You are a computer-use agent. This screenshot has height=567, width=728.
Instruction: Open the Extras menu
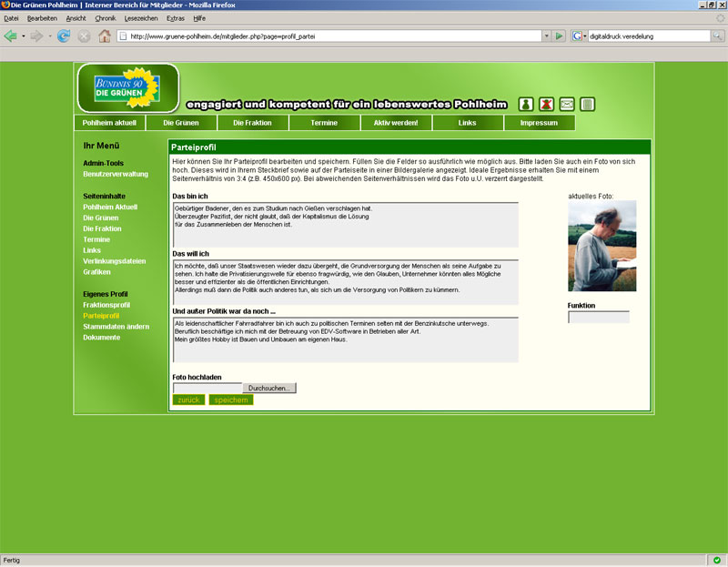point(175,17)
